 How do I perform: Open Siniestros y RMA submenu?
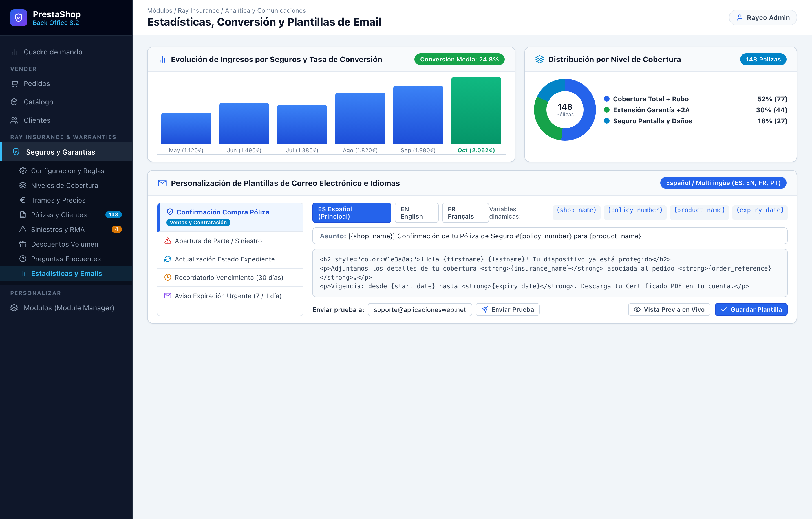pyautogui.click(x=66, y=230)
